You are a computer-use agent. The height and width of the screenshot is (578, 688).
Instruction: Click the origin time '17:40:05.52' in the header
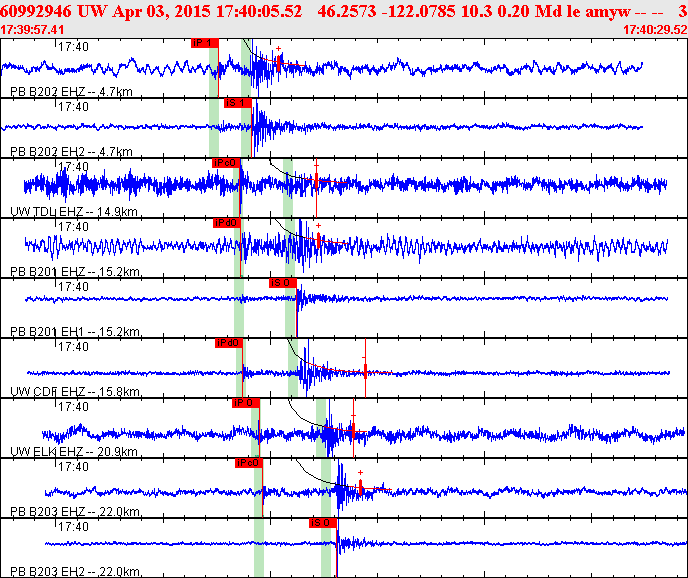point(259,11)
